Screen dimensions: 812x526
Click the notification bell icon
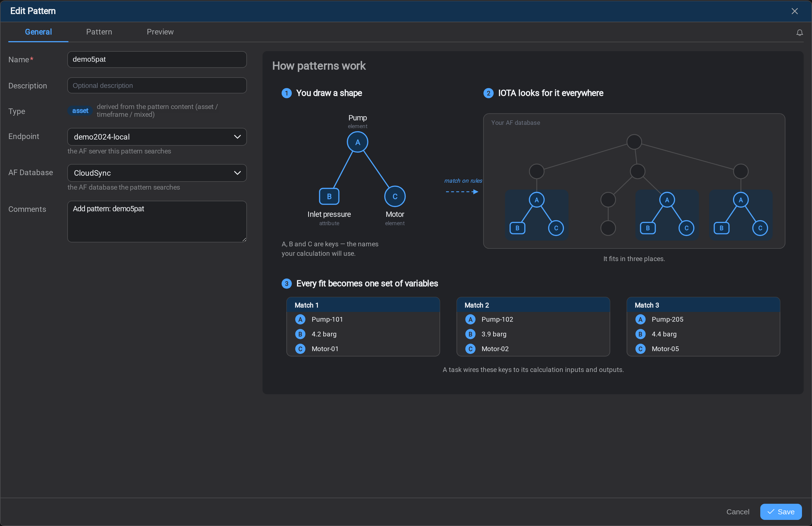tap(799, 33)
